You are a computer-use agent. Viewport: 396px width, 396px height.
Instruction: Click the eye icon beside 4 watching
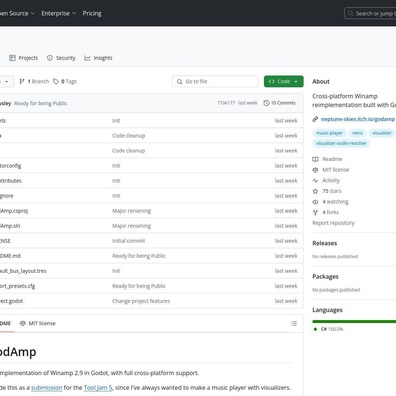pos(315,202)
